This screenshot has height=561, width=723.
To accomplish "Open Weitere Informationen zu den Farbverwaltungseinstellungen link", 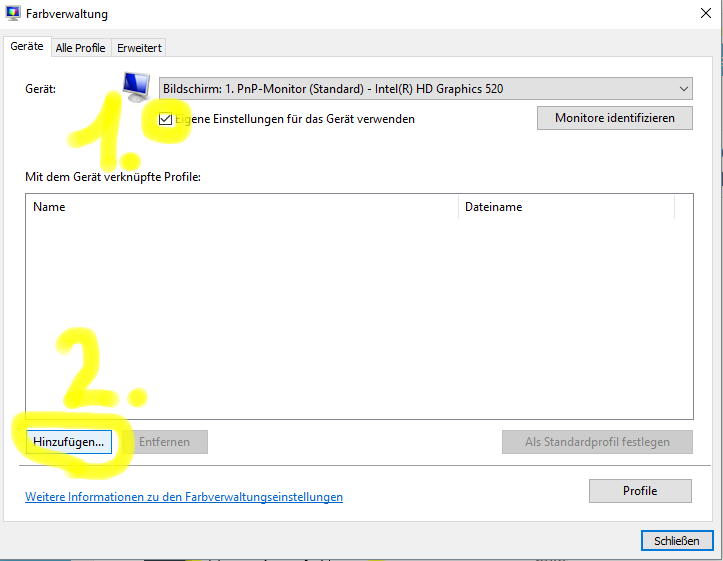I will pyautogui.click(x=184, y=497).
